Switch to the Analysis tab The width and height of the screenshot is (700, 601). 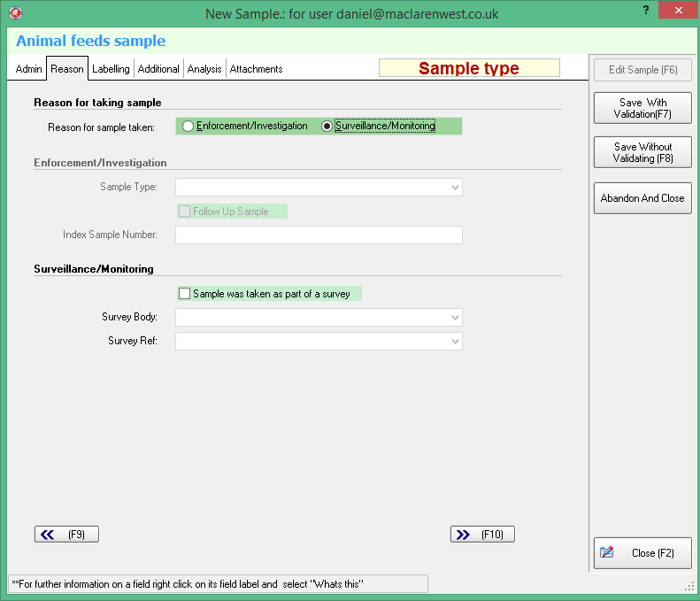pyautogui.click(x=204, y=69)
